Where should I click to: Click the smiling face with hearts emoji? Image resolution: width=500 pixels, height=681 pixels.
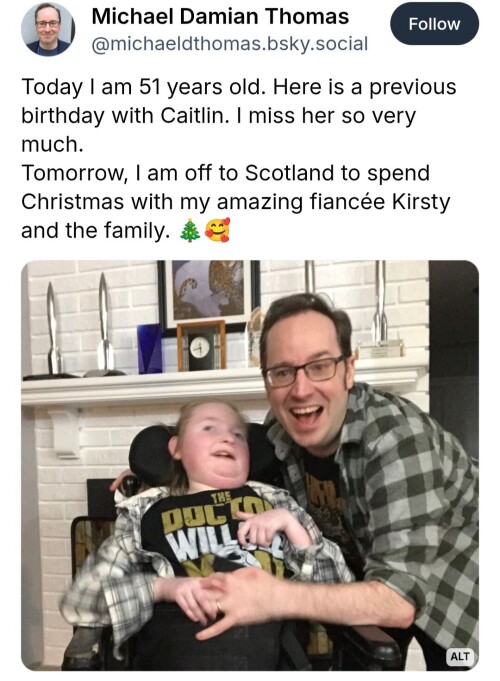coord(217,230)
